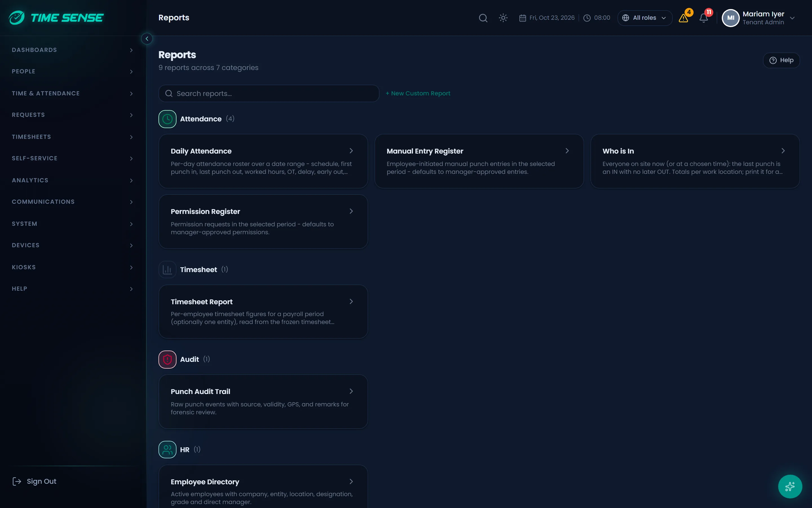Click the Fri, Oct 23, 2026 date
812x508 pixels.
tap(552, 18)
